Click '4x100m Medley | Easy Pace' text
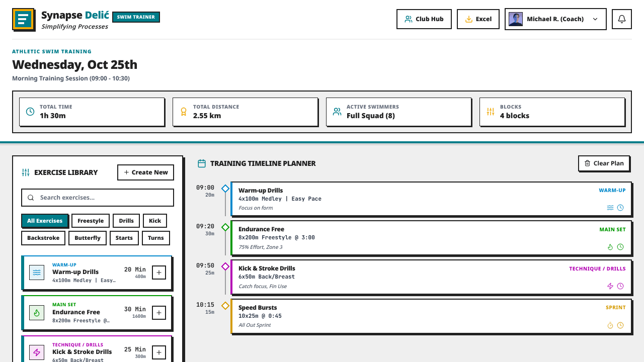The width and height of the screenshot is (644, 362). pos(280,199)
